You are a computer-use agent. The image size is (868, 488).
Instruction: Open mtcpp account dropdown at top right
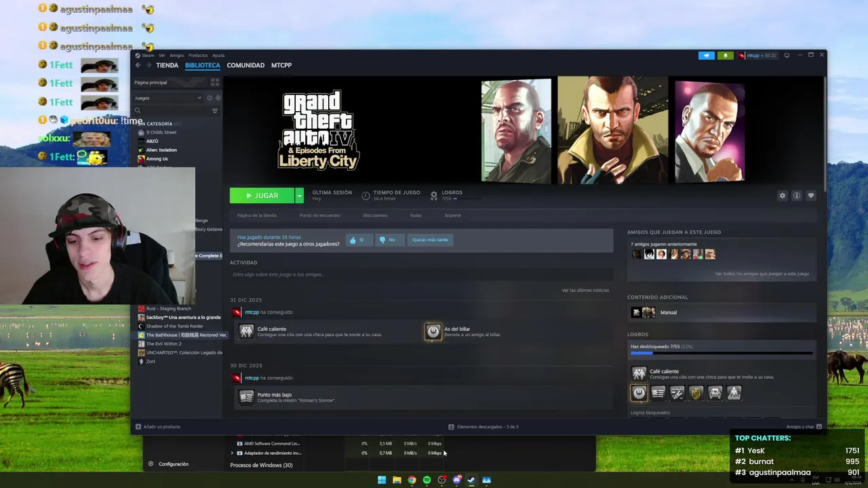(757, 56)
